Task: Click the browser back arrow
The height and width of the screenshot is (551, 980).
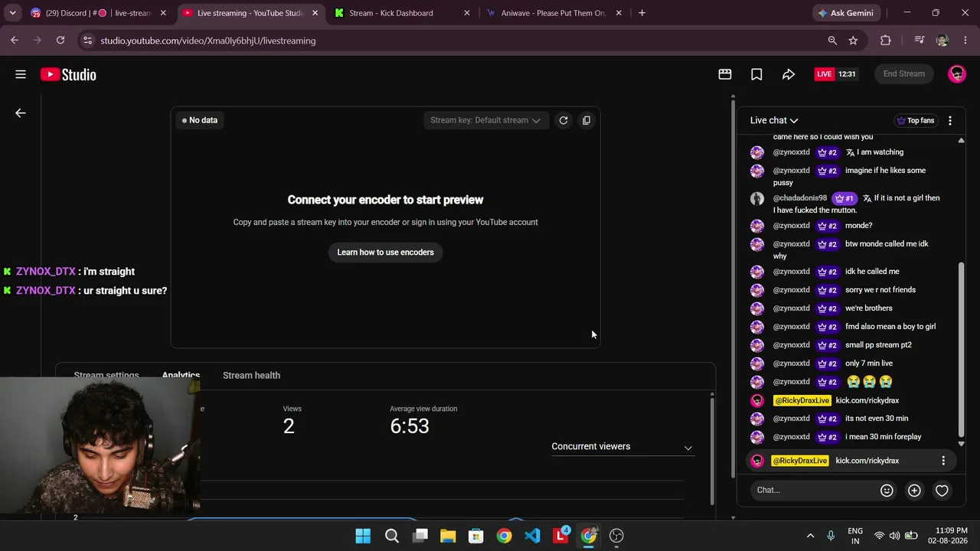Action: [x=15, y=41]
